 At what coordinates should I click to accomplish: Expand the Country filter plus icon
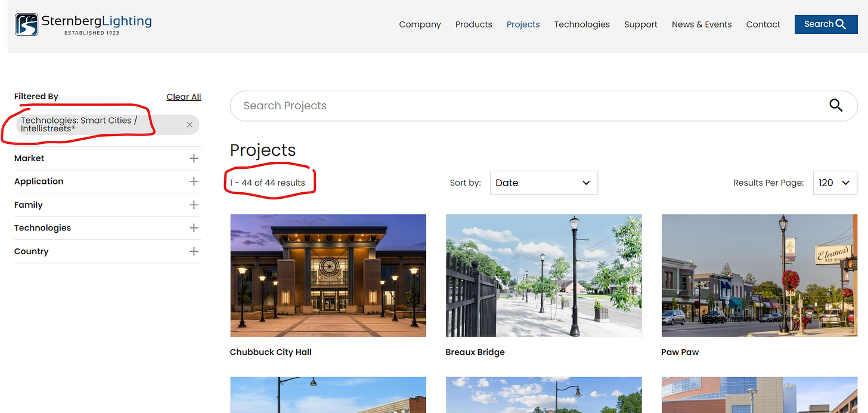click(194, 251)
